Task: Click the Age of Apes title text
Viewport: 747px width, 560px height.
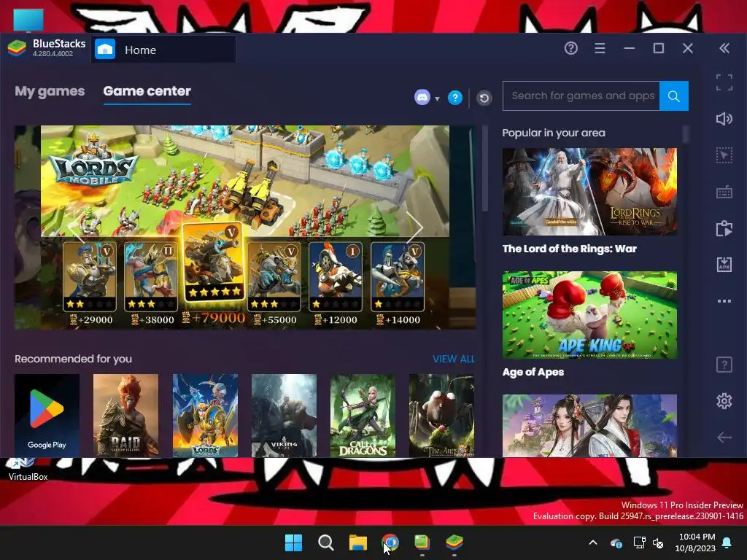Action: coord(533,372)
